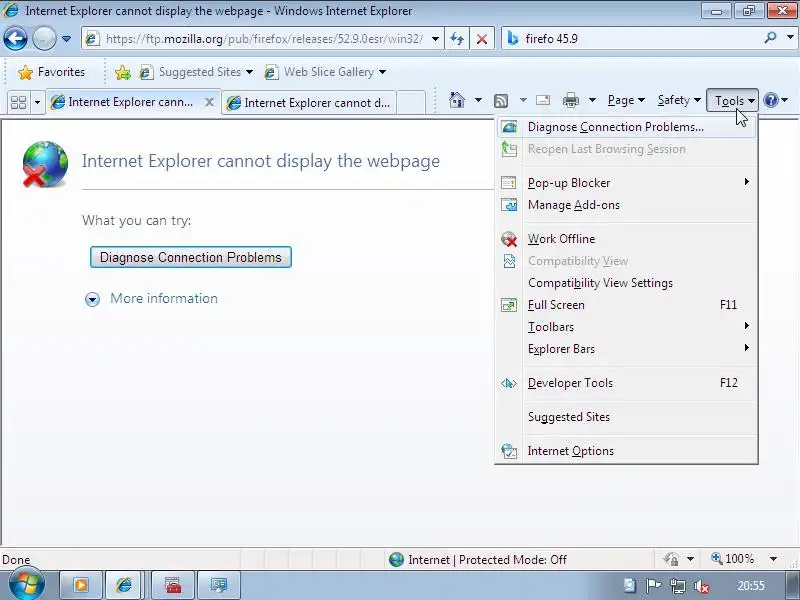
Task: Choose Manage Add-ons from Tools menu
Action: (x=627, y=205)
